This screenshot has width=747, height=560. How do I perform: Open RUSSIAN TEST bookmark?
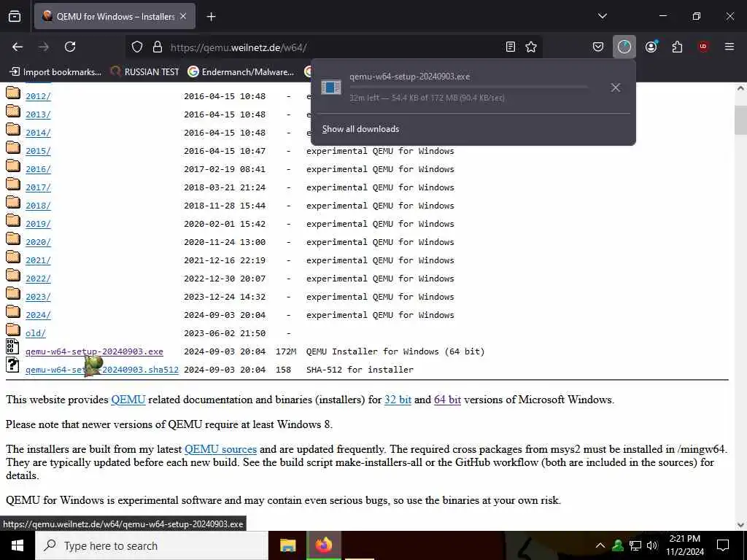pyautogui.click(x=145, y=72)
